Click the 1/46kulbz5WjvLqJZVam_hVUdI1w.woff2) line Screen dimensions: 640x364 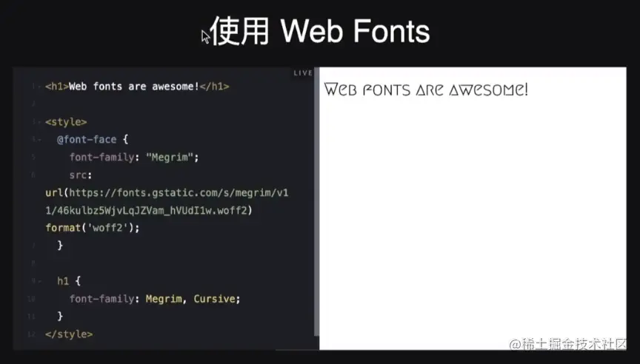coord(149,210)
